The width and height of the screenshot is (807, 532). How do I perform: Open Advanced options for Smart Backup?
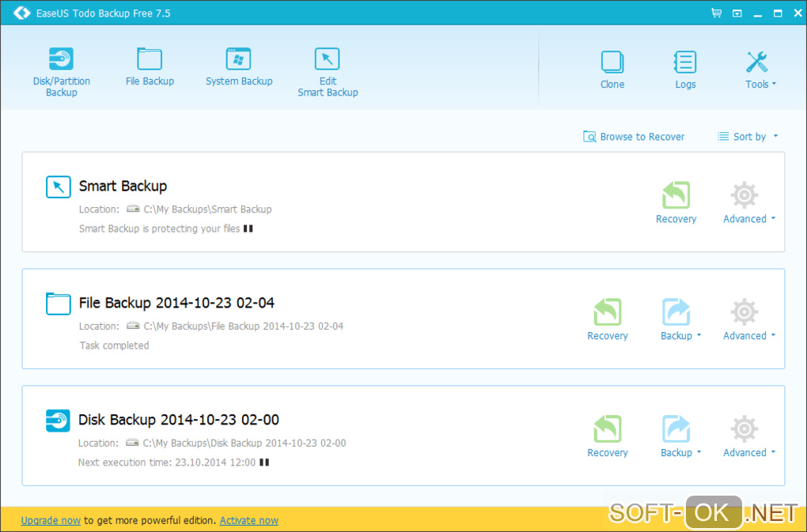(x=748, y=202)
